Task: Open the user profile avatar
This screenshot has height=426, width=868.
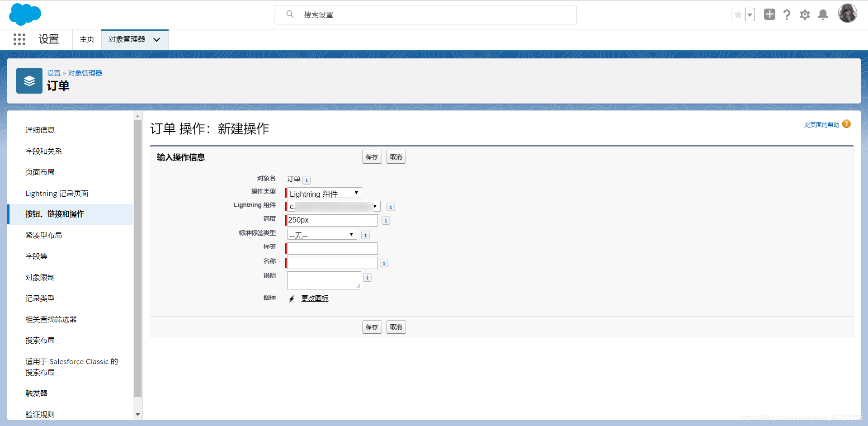Action: click(847, 13)
